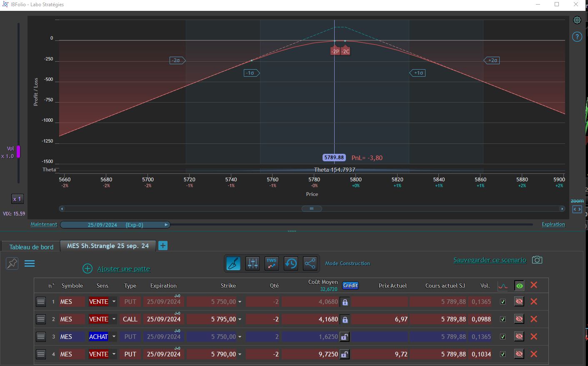The width and height of the screenshot is (588, 366).
Task: Click the Expiration link by timeline
Action: click(x=553, y=224)
